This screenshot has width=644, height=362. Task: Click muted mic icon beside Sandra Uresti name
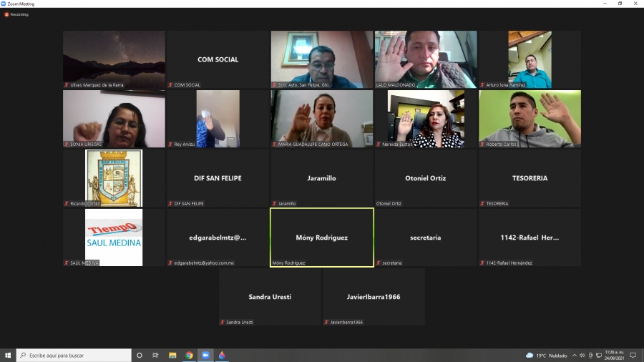pyautogui.click(x=223, y=323)
